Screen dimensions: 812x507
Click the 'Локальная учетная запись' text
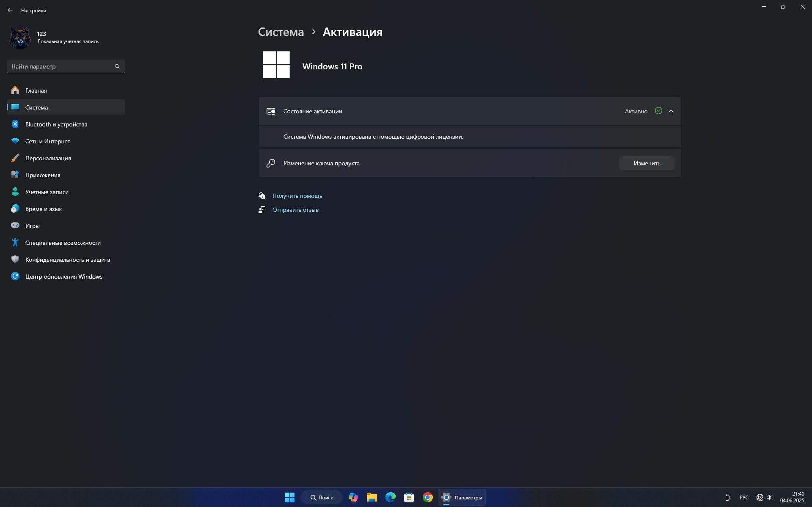coord(68,41)
